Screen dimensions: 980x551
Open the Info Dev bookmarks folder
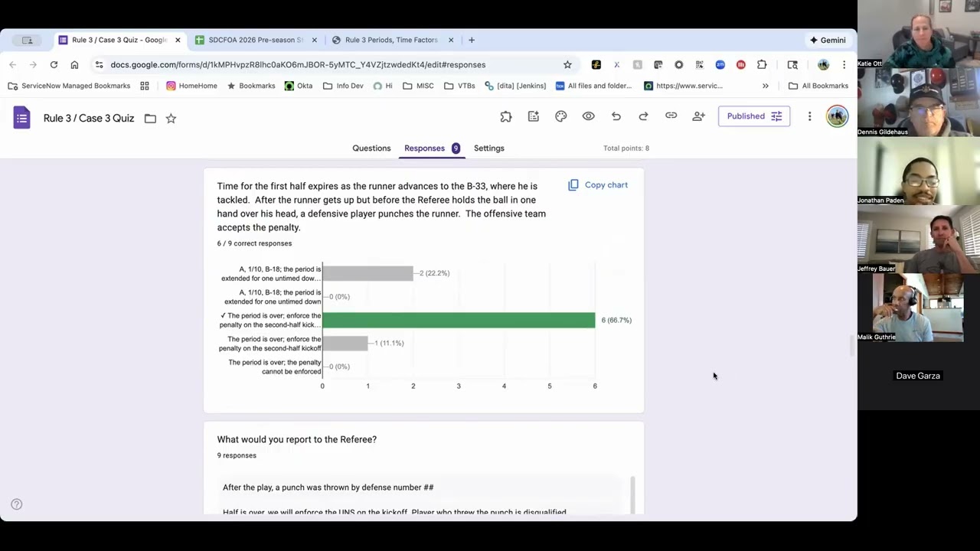(x=343, y=86)
